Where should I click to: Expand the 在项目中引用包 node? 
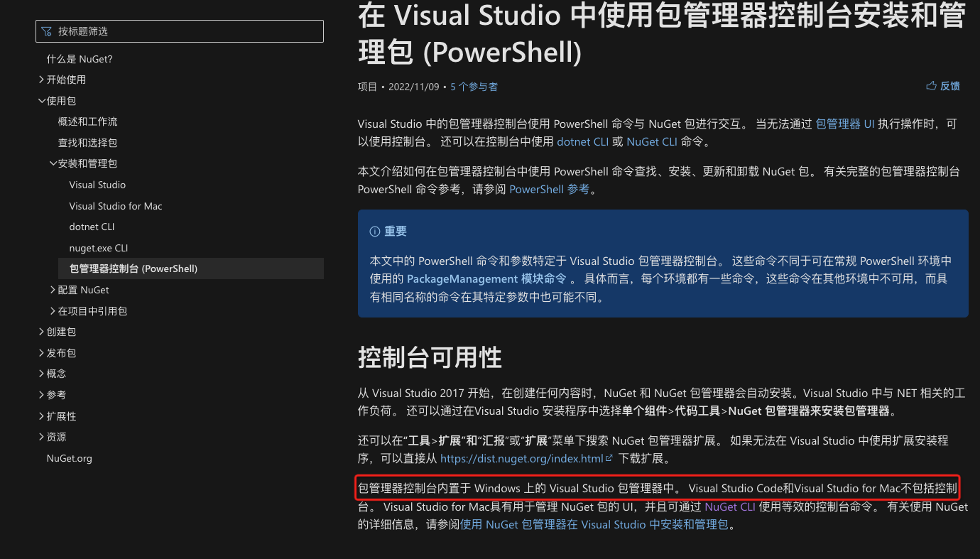[x=88, y=311]
